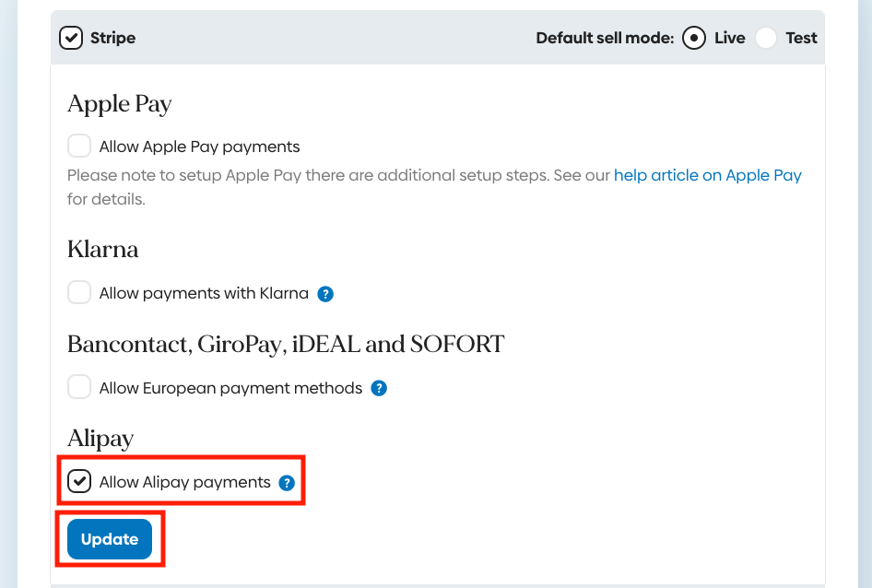872x588 pixels.
Task: Open European payment methods help icon
Action: [379, 388]
